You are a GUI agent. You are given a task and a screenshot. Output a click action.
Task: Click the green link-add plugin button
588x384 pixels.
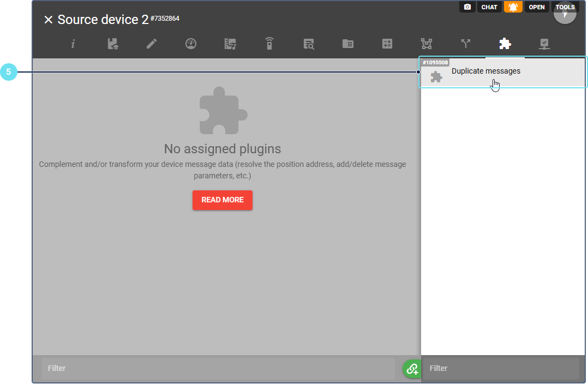tap(412, 369)
